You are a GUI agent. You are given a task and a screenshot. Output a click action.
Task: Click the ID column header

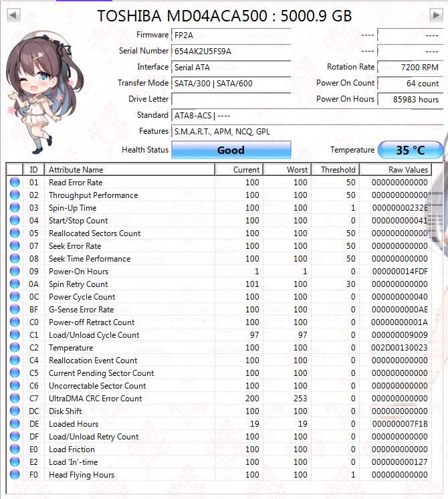(x=33, y=170)
